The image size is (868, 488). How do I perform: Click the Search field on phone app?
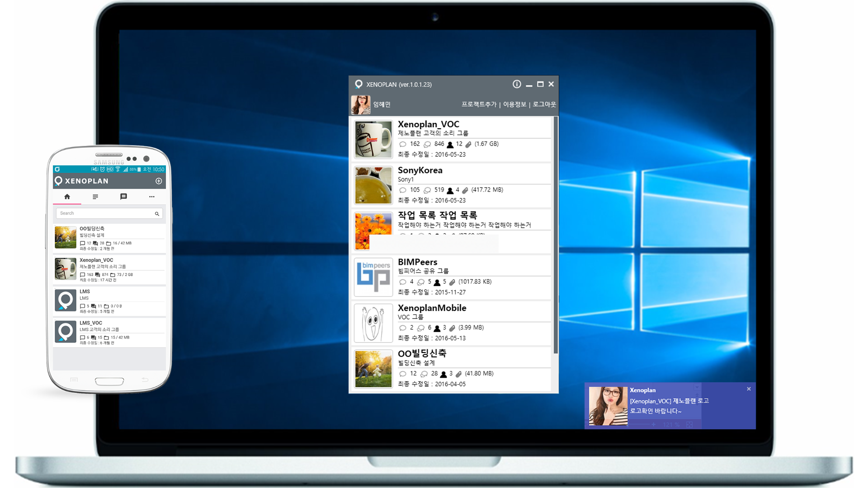109,213
